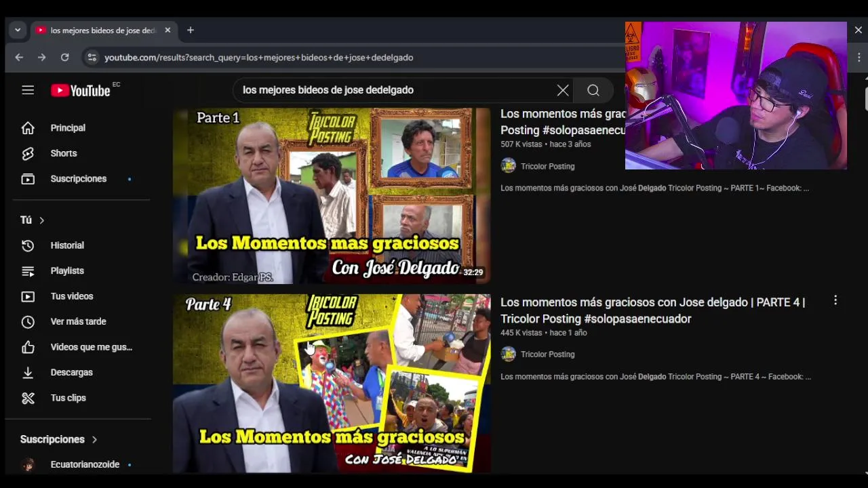The height and width of the screenshot is (488, 868).
Task: Click browser forward arrow
Action: [42, 58]
